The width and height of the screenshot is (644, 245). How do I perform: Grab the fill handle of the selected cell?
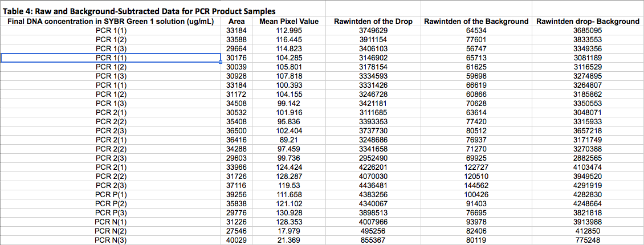pos(221,62)
